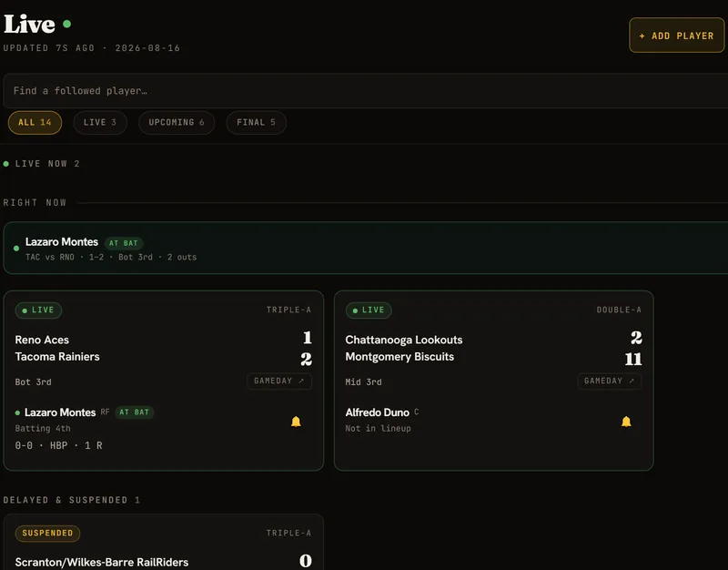Toggle the alert bell for Alfredo Duno
Screen dimensions: 728x570
click(626, 422)
